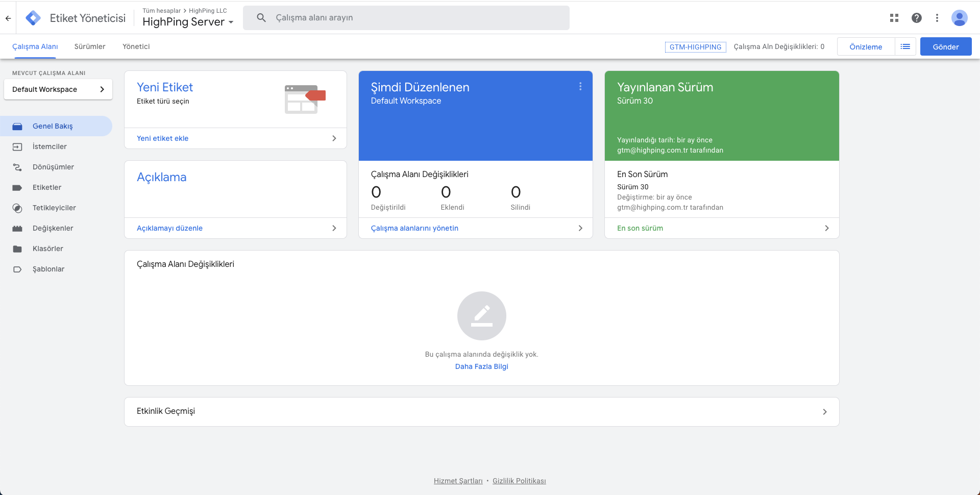This screenshot has height=495, width=980.
Task: Open the Klasörler section
Action: [47, 249]
